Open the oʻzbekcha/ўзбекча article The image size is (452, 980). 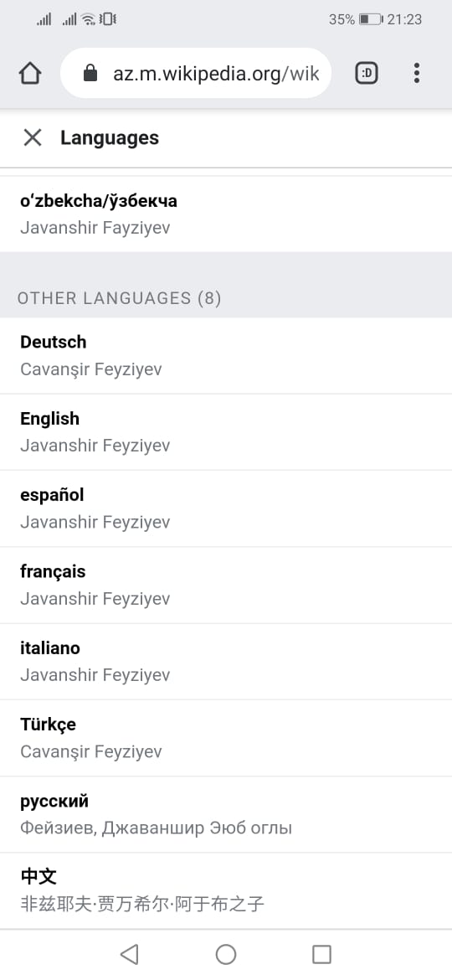[226, 214]
